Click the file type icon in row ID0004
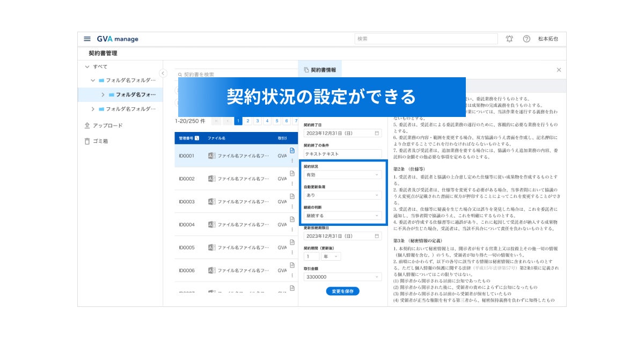 (x=211, y=225)
